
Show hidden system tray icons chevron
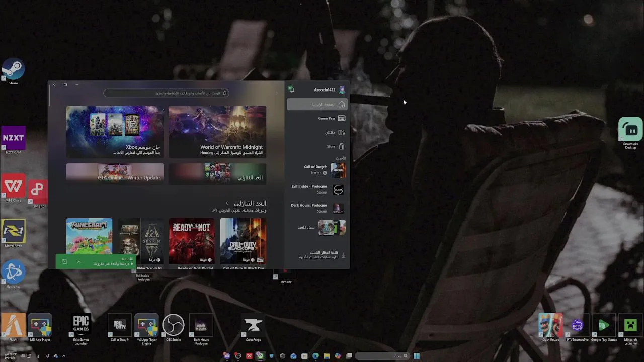(63, 356)
